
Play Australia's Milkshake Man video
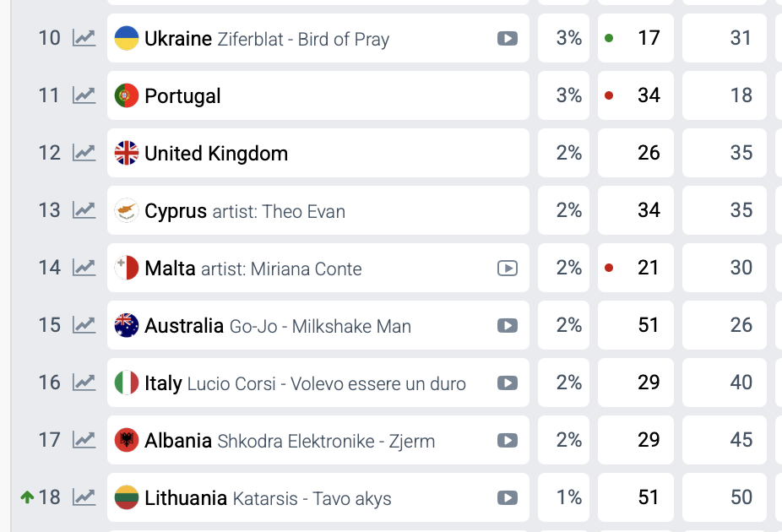coord(507,325)
